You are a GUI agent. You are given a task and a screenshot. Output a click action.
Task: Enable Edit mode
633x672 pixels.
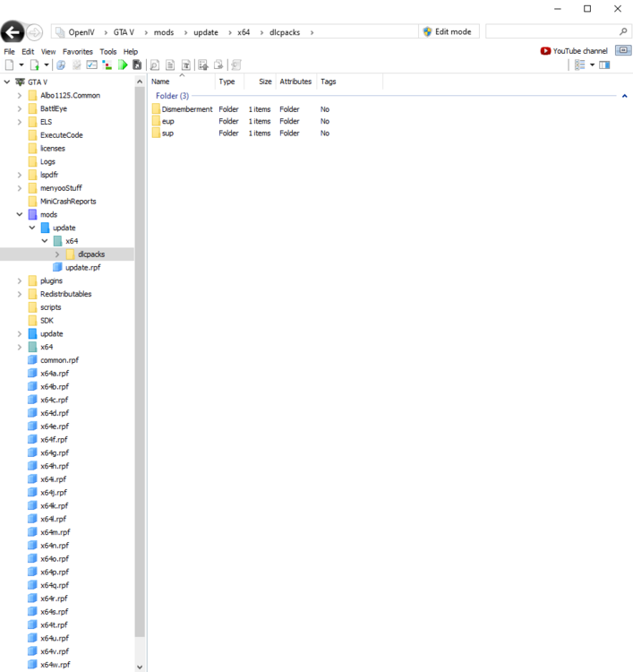(449, 31)
